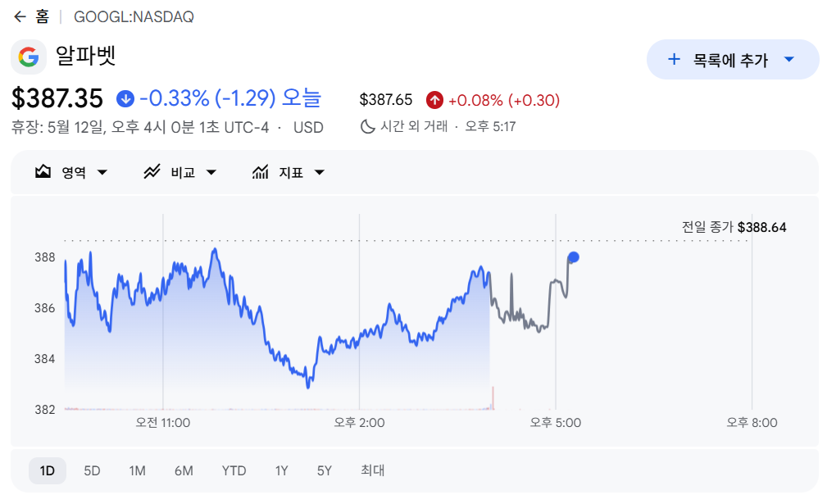Select the 1D time range tab
The width and height of the screenshot is (827, 504).
click(48, 470)
